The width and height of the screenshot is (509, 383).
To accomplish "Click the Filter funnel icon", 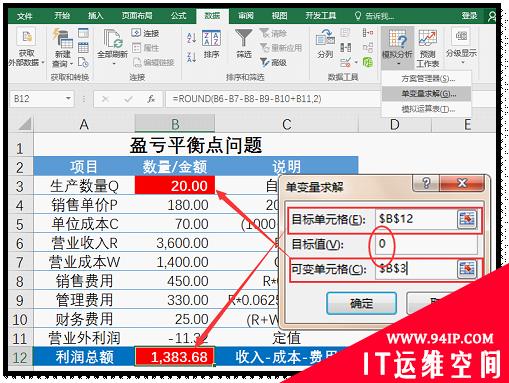I will tap(243, 38).
